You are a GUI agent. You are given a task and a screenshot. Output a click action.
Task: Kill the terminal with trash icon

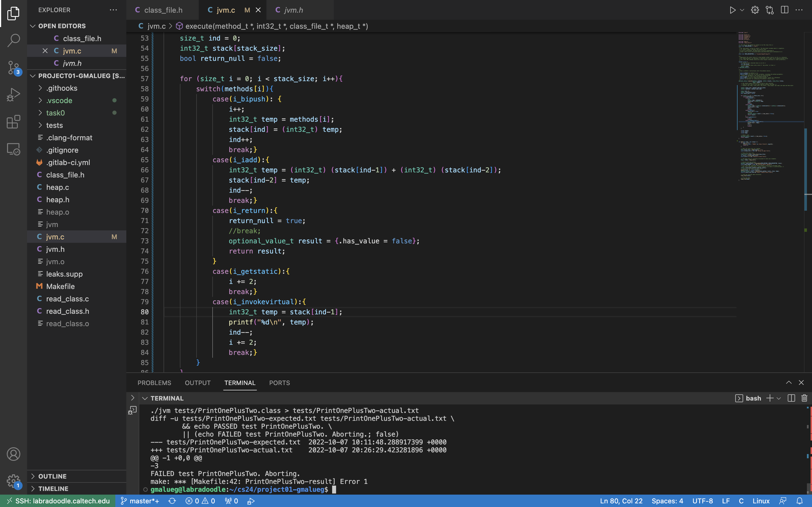tap(804, 398)
